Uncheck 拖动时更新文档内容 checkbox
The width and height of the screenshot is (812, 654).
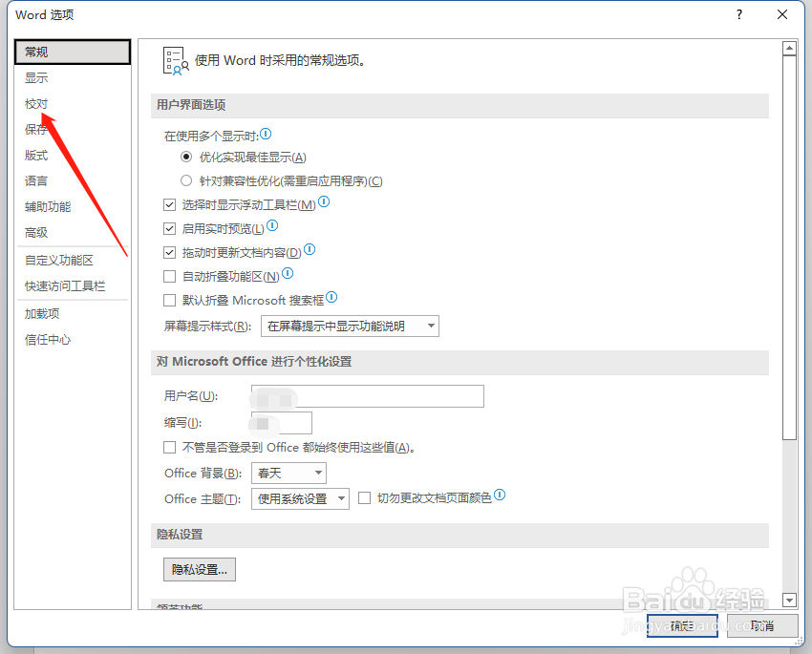pyautogui.click(x=169, y=252)
